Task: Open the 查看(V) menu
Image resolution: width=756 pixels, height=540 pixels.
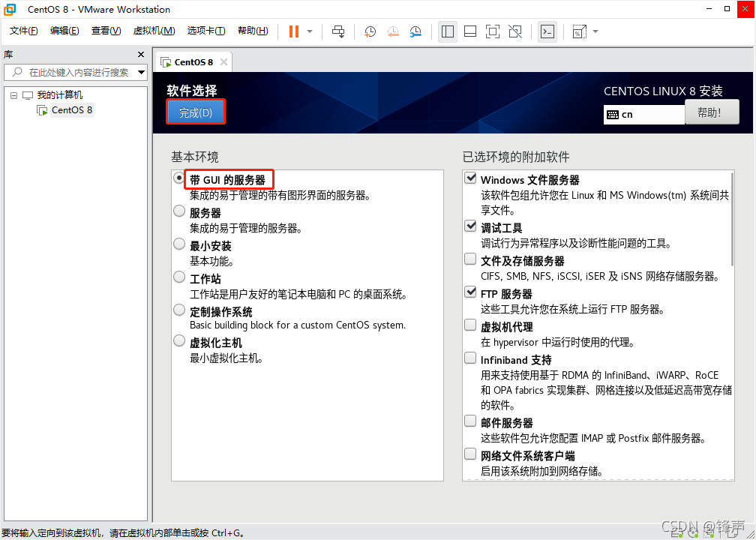Action: coord(106,31)
